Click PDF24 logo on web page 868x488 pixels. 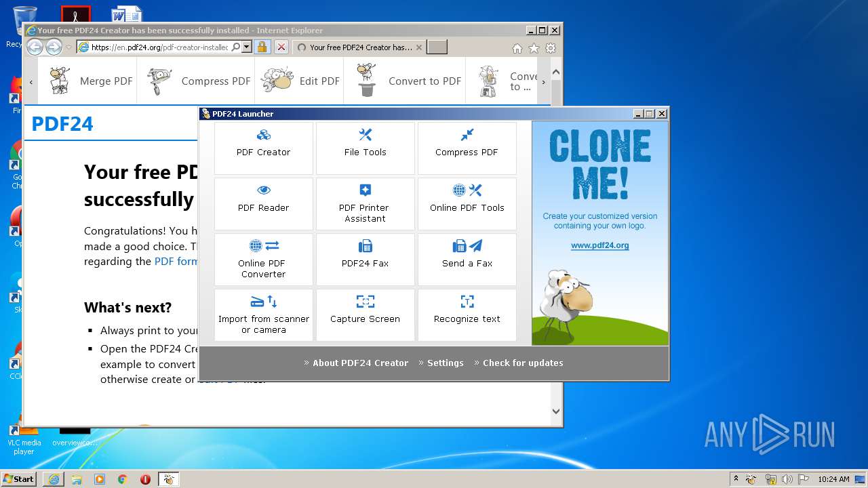[x=62, y=124]
